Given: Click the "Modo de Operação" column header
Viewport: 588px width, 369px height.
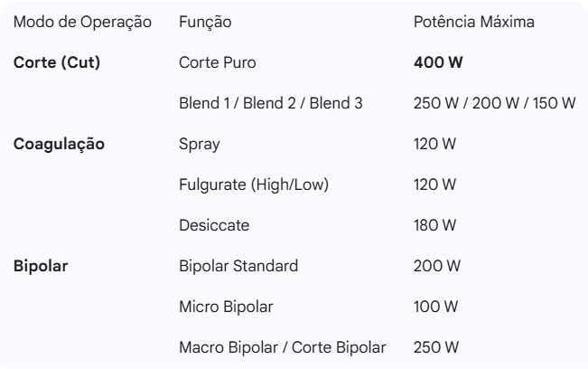Looking at the screenshot, I should pyautogui.click(x=81, y=20).
